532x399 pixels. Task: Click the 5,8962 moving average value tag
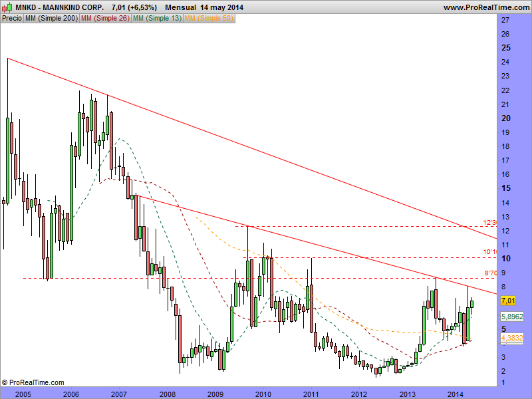(512, 317)
